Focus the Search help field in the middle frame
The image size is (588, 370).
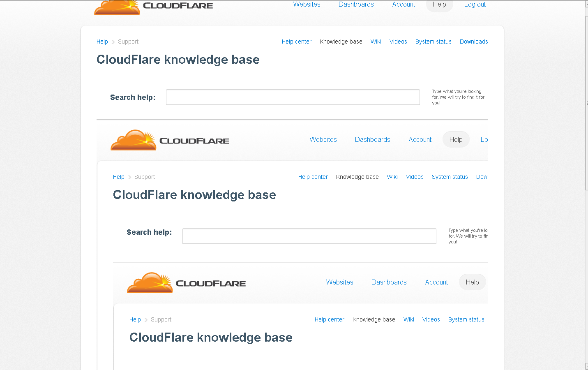(x=309, y=236)
